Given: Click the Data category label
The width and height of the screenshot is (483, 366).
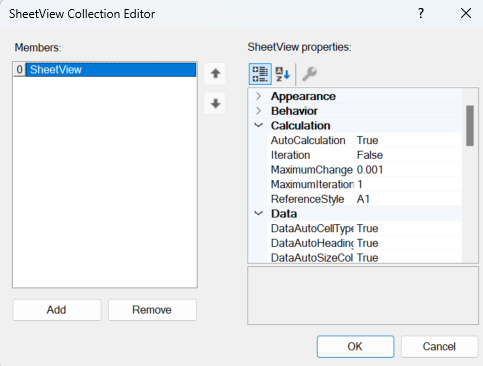Looking at the screenshot, I should click(x=284, y=213).
